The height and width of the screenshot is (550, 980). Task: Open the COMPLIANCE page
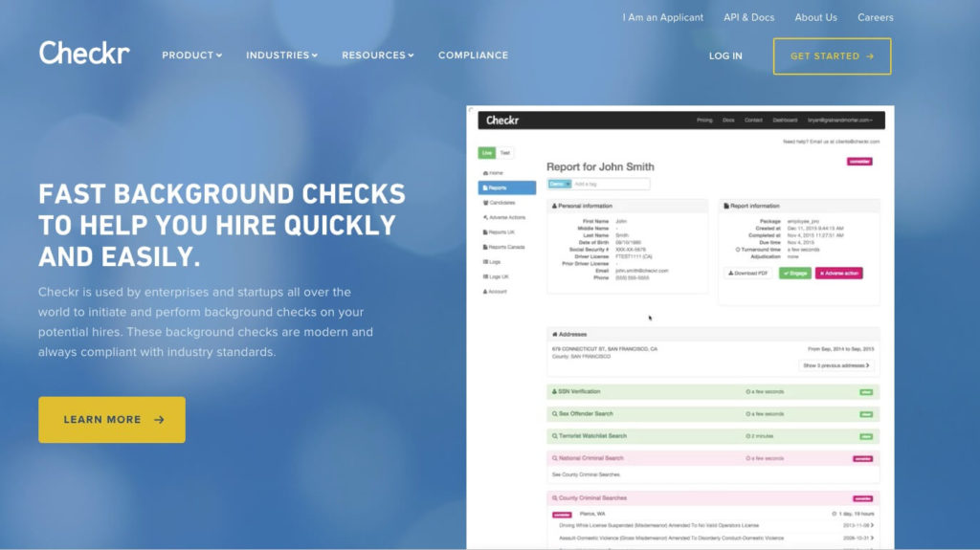pyautogui.click(x=473, y=55)
